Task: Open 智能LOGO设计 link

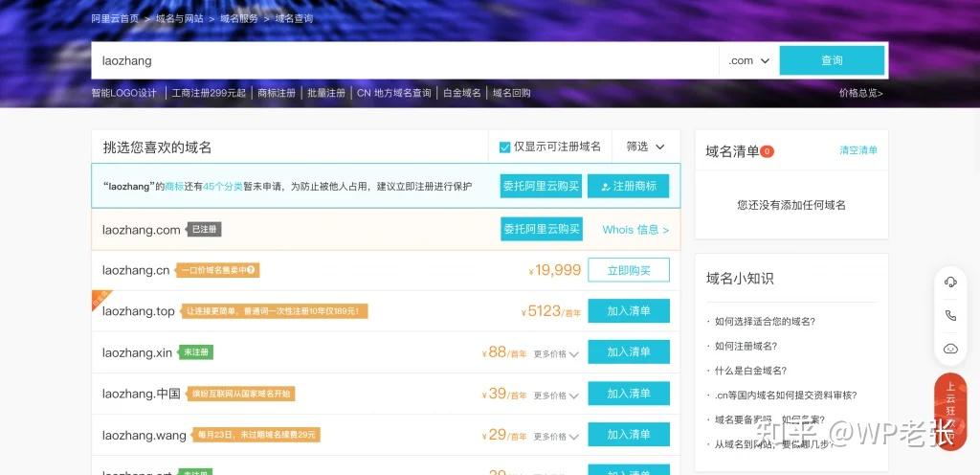Action: [x=123, y=93]
